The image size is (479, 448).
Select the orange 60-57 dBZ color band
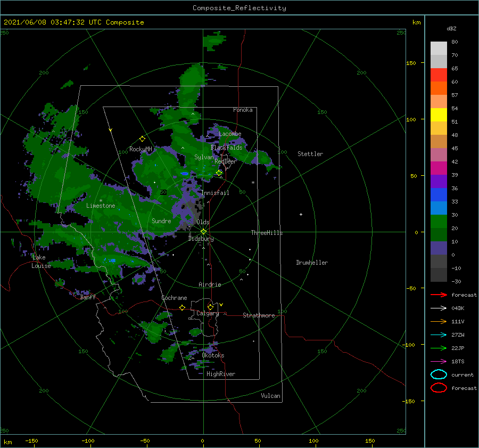439,88
